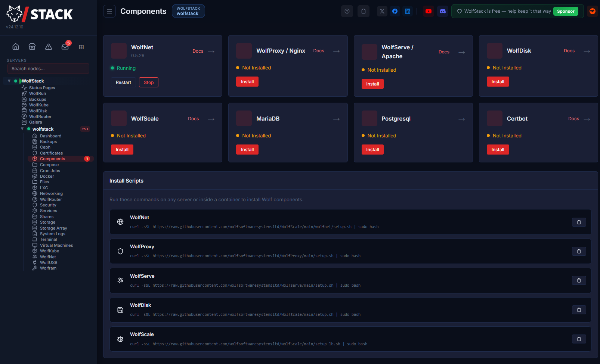Open Virtual Machines in the sidebar
This screenshot has height=364, width=600.
pos(56,245)
